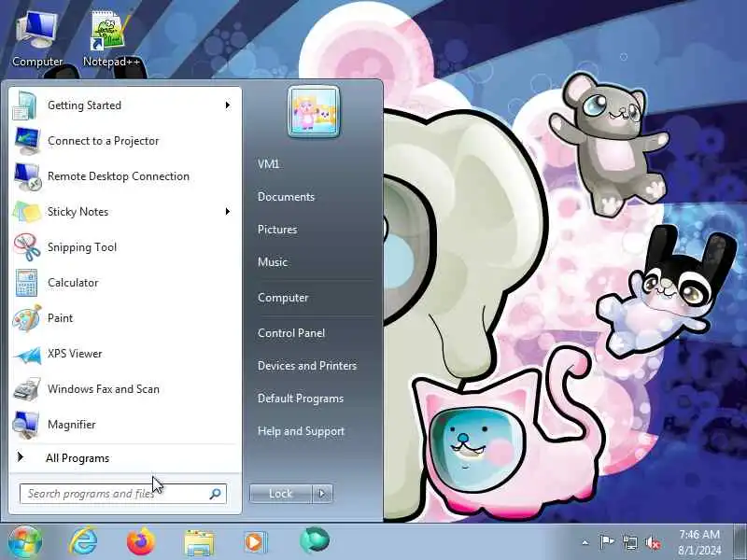The height and width of the screenshot is (560, 747).
Task: Open Music from the Start menu
Action: pos(273,262)
